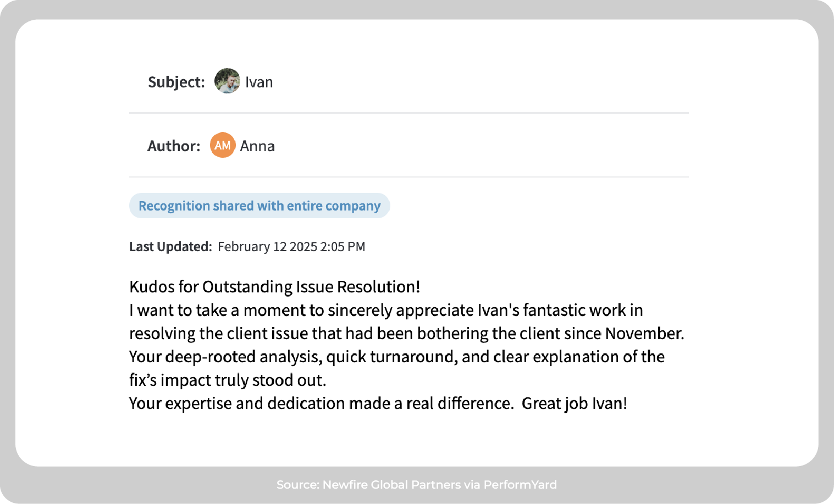This screenshot has height=504, width=834.
Task: Click "PerformYard" in the source caption
Action: click(520, 485)
